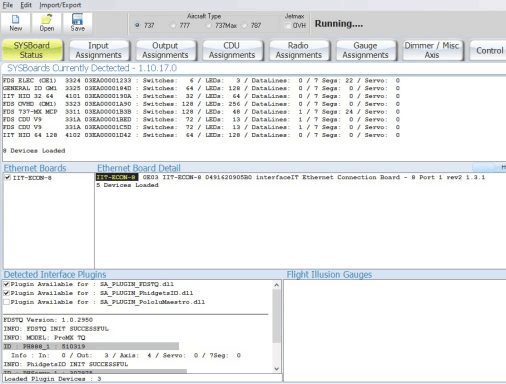Uncheck the IIT-ECON-8 Ethernet board
The image size is (506, 384).
pos(7,177)
